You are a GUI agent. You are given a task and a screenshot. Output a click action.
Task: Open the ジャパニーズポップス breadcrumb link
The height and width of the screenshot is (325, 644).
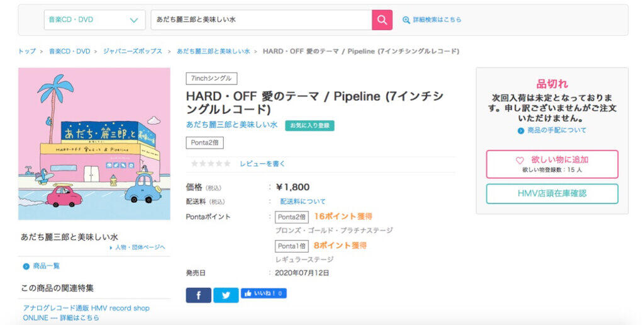(x=133, y=52)
